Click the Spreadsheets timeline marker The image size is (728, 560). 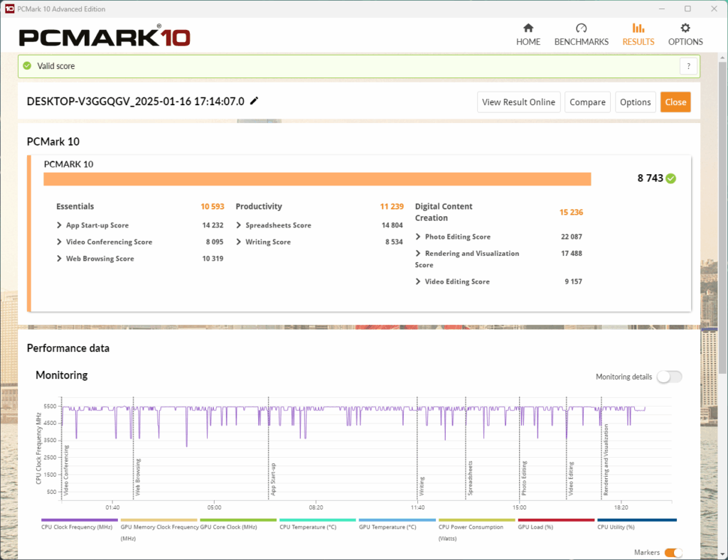pos(470,478)
